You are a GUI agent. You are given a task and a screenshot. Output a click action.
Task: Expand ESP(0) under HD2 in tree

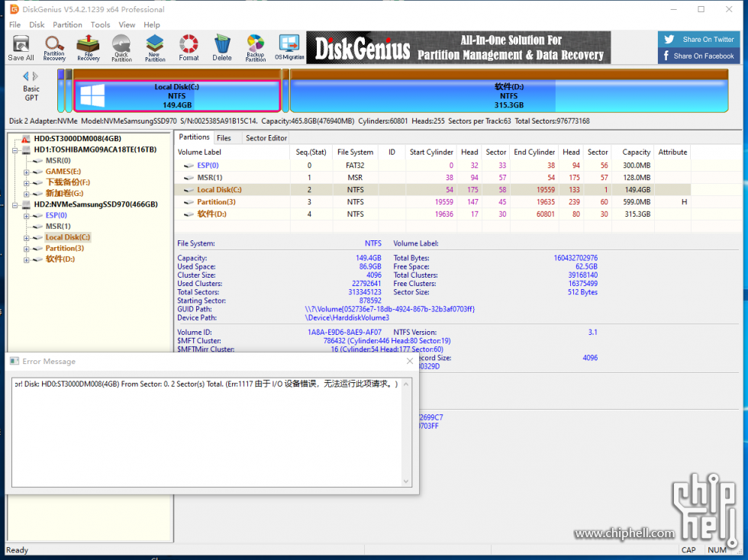(x=27, y=216)
